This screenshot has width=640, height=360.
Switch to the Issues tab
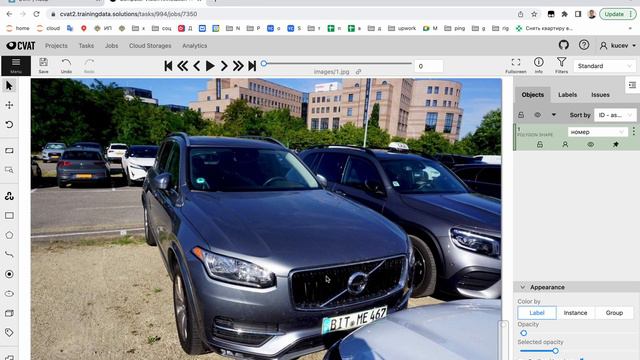click(x=600, y=95)
